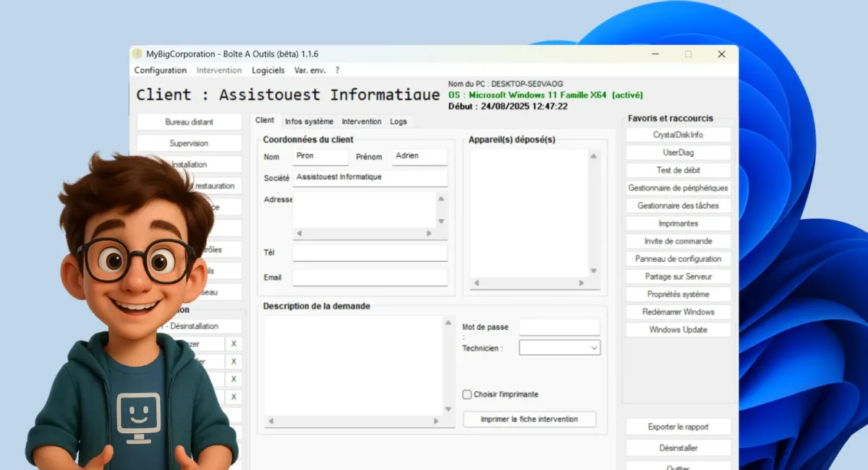Open the Technicien dropdown
This screenshot has height=470, width=868.
coord(560,348)
